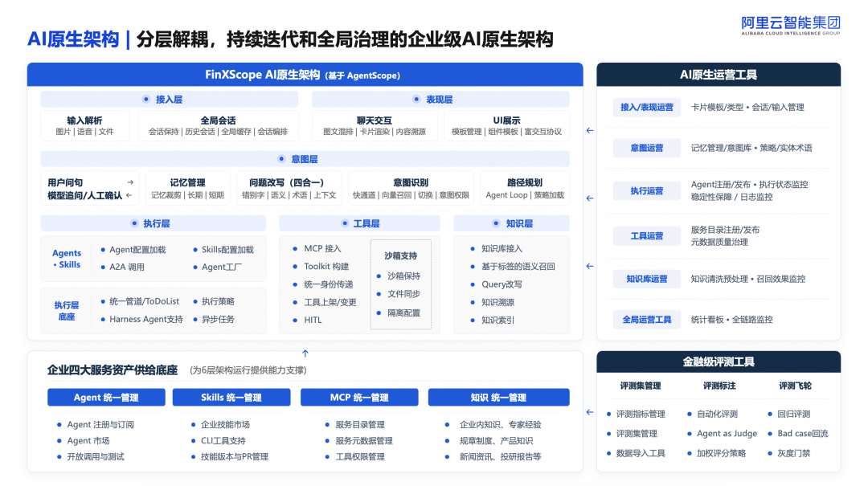Select the Query改写 bullet
The image size is (868, 486).
[x=496, y=284]
